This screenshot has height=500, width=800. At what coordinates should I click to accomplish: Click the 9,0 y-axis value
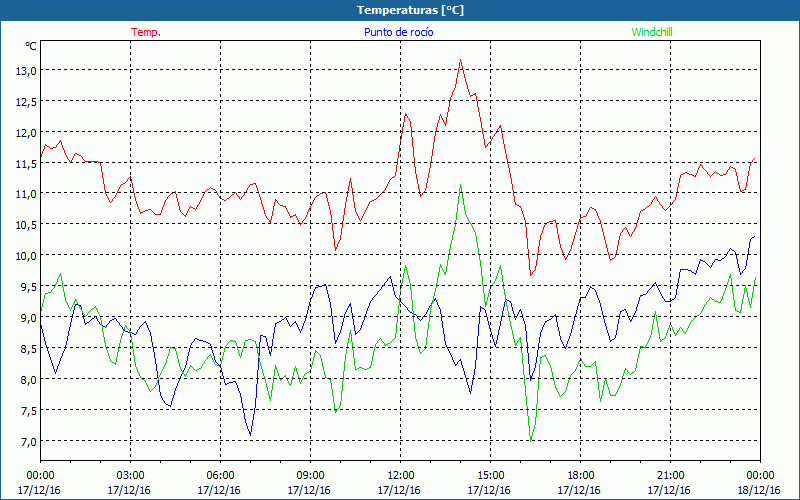[x=29, y=317]
